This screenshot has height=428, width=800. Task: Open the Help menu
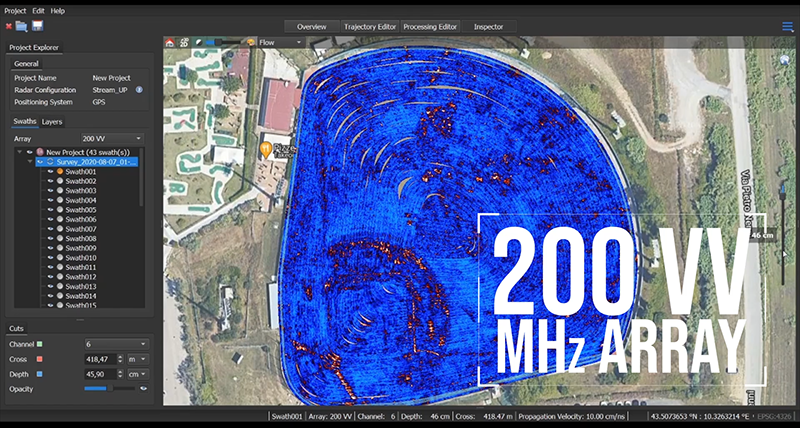(x=58, y=11)
